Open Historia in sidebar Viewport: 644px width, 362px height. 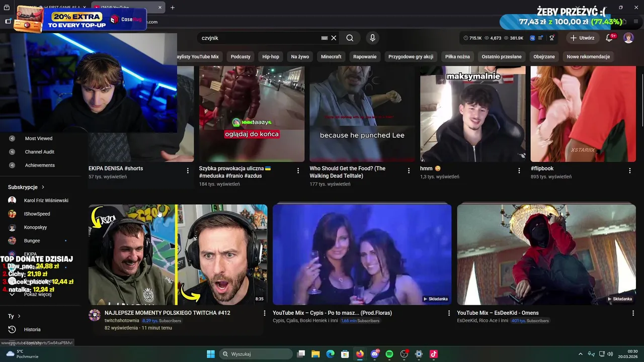[x=40, y=330]
